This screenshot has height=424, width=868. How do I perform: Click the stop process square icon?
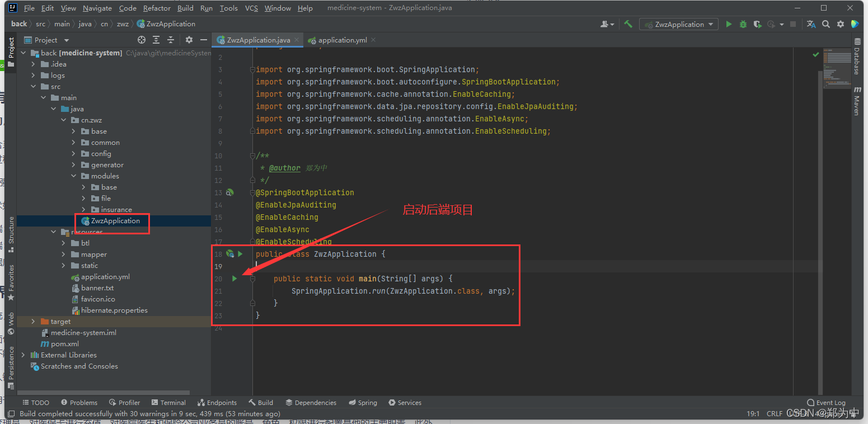pos(792,24)
